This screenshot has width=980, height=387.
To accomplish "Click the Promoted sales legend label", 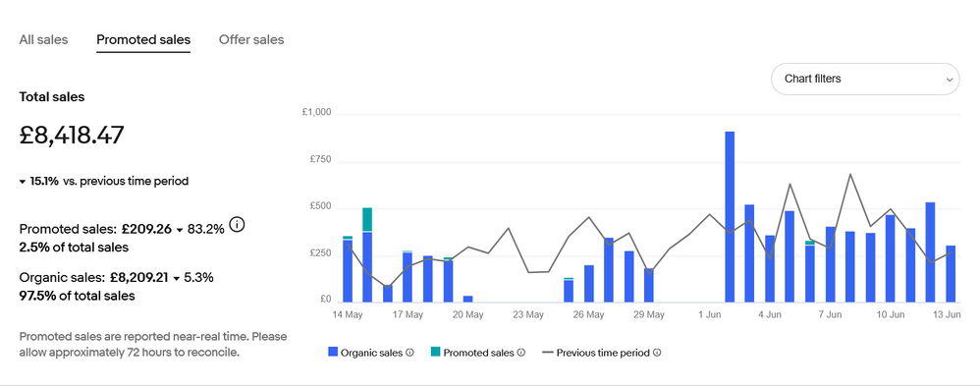I will tap(479, 353).
